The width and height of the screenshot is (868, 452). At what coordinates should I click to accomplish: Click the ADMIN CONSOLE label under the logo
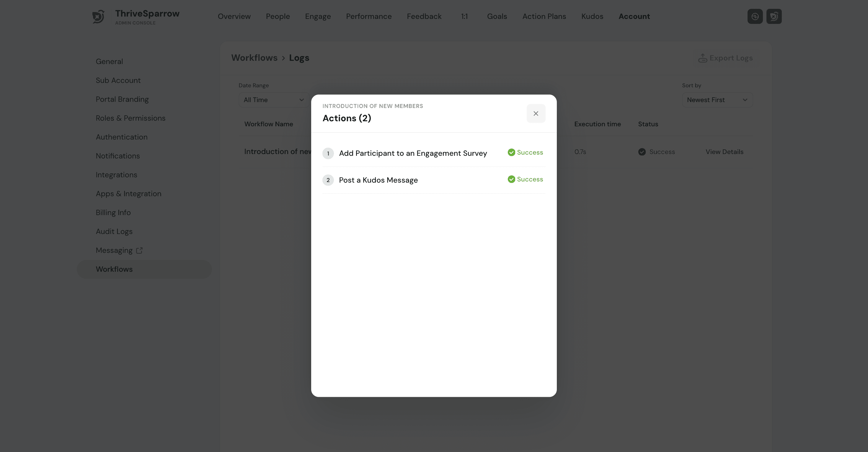click(136, 23)
